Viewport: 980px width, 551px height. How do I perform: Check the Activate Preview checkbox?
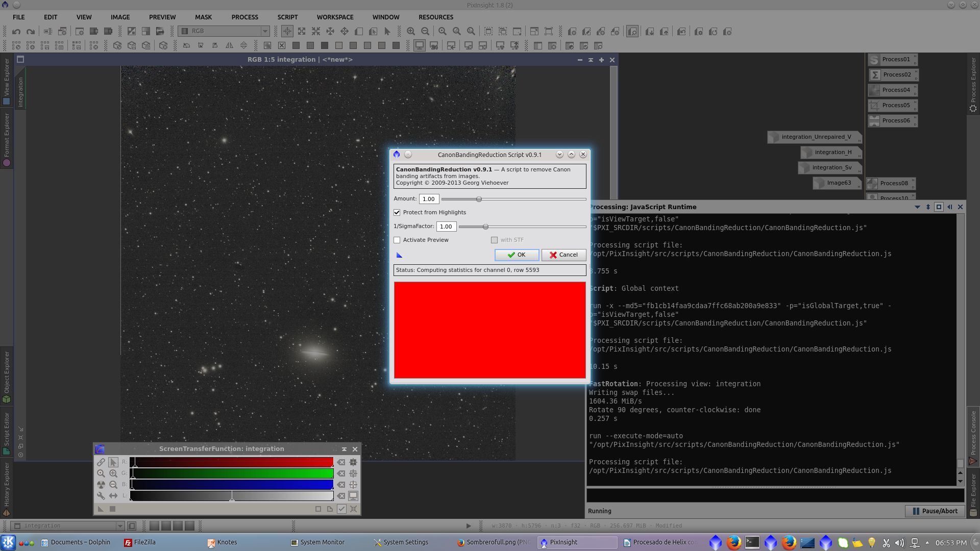tap(397, 240)
